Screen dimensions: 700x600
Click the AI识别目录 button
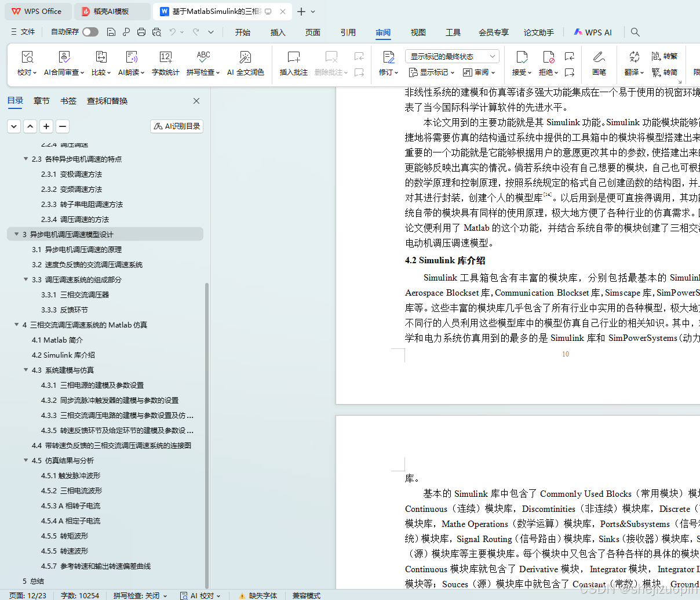tap(177, 126)
